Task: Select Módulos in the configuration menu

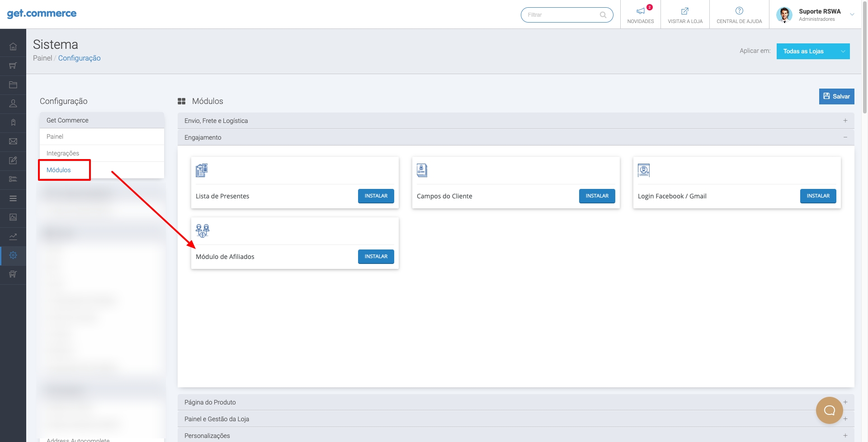Action: [x=59, y=170]
